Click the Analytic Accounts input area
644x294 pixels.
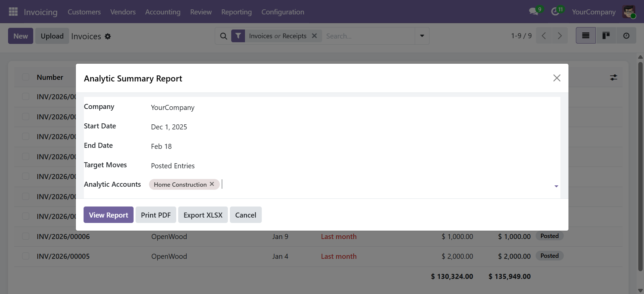pos(386,184)
